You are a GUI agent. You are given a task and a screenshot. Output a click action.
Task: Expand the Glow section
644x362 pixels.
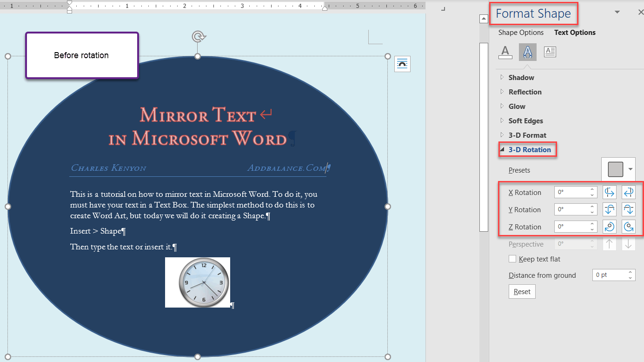pyautogui.click(x=502, y=106)
